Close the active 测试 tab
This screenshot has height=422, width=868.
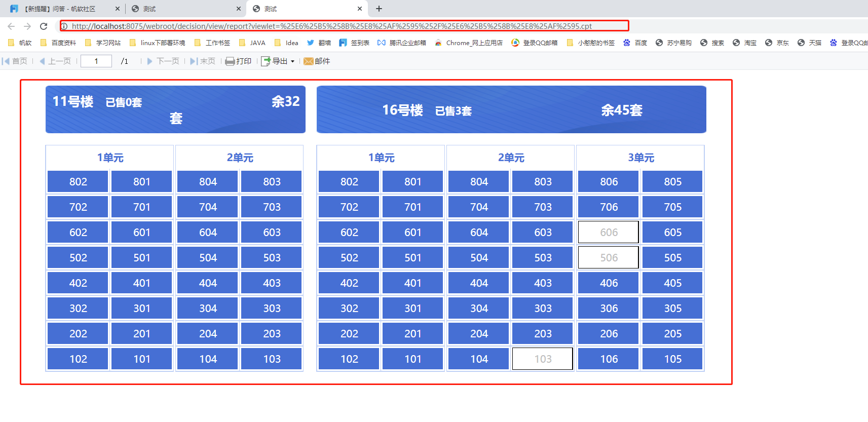tap(360, 9)
